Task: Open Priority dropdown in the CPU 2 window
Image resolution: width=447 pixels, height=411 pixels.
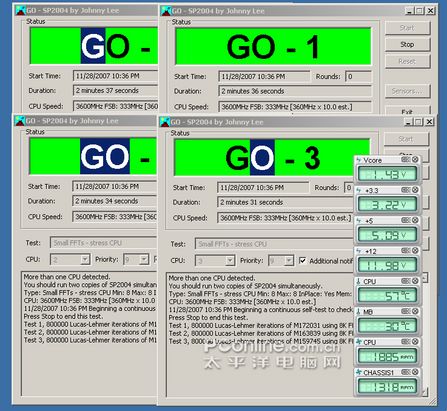Action: coord(144,259)
